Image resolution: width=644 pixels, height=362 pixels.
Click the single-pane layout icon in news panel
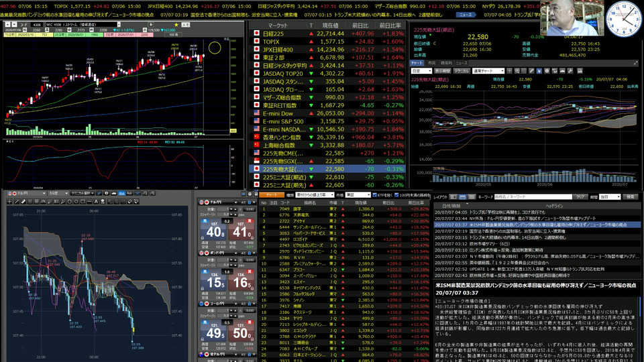[453, 197]
